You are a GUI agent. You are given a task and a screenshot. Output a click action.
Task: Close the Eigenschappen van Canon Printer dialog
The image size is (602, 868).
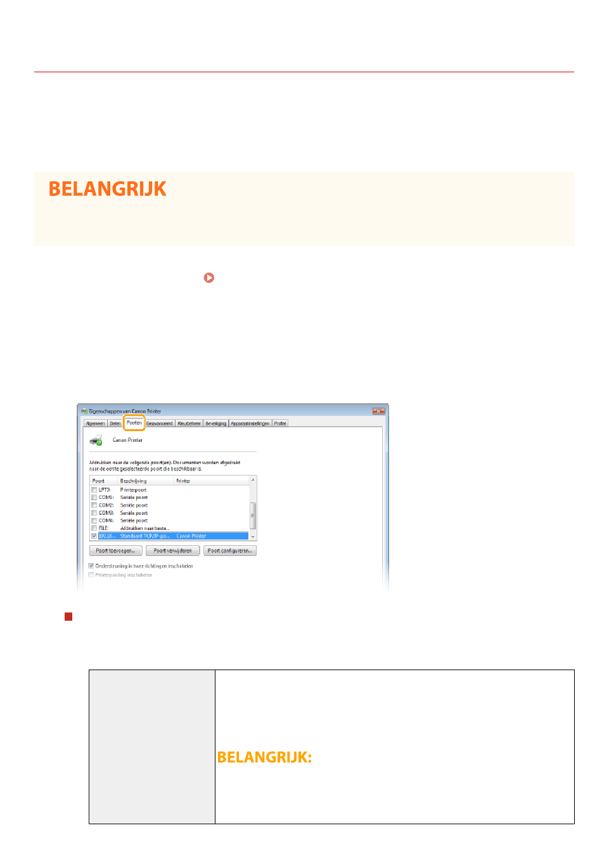379,411
